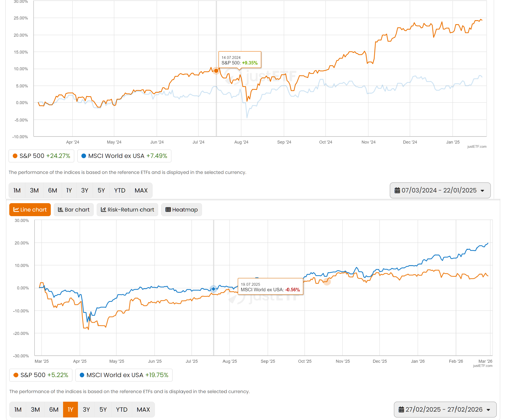Select the YTD period in upper chart
Screen dimensions: 515x420
point(119,190)
